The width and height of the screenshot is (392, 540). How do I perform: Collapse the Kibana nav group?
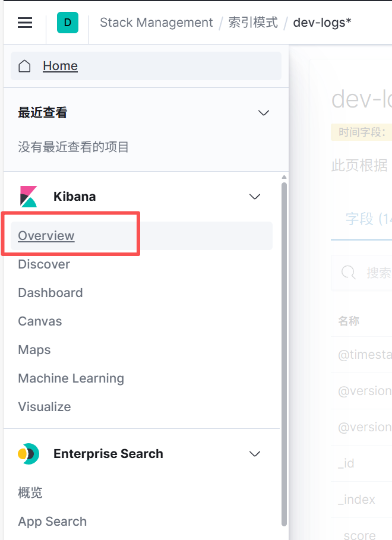[255, 197]
